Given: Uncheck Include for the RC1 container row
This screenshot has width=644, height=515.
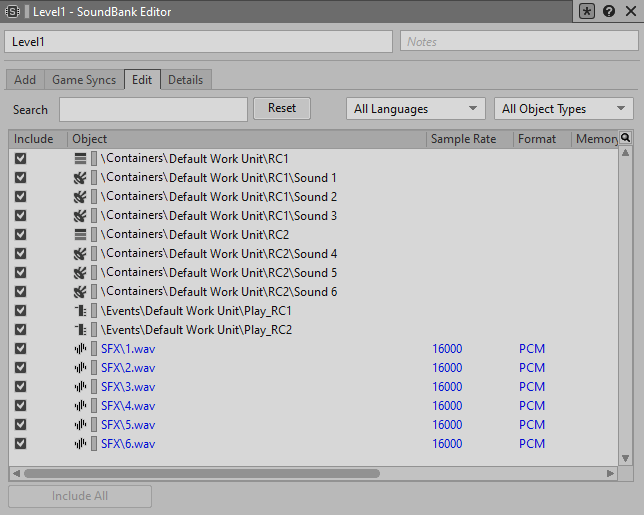Looking at the screenshot, I should (21, 159).
